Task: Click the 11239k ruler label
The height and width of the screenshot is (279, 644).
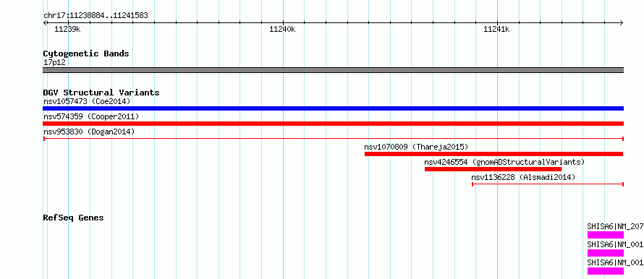Action: coord(67,29)
